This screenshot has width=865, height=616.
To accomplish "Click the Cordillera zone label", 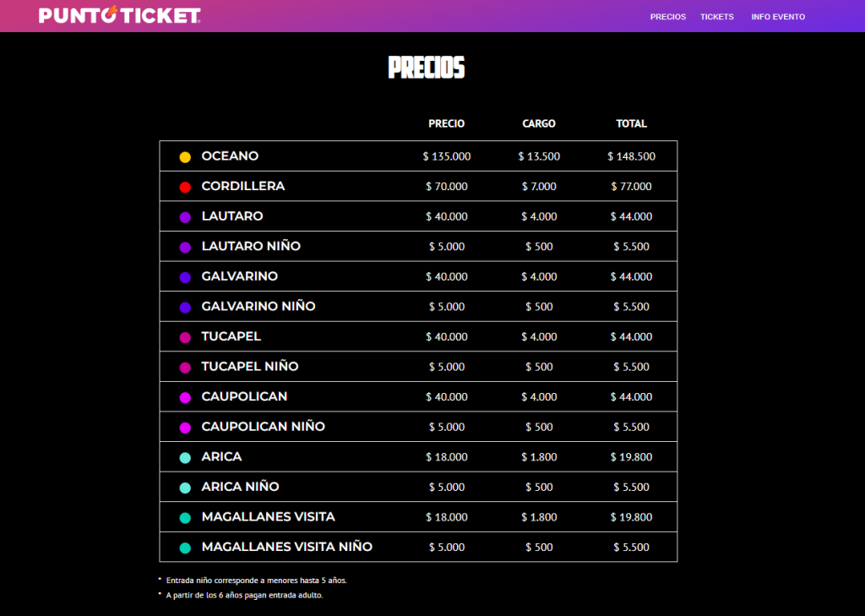I will coord(243,186).
